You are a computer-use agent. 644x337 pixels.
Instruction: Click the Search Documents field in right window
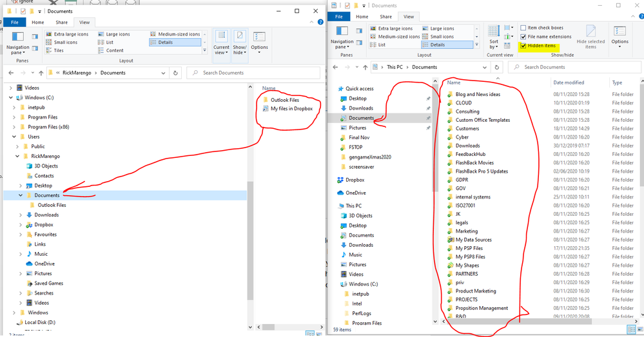coord(580,67)
